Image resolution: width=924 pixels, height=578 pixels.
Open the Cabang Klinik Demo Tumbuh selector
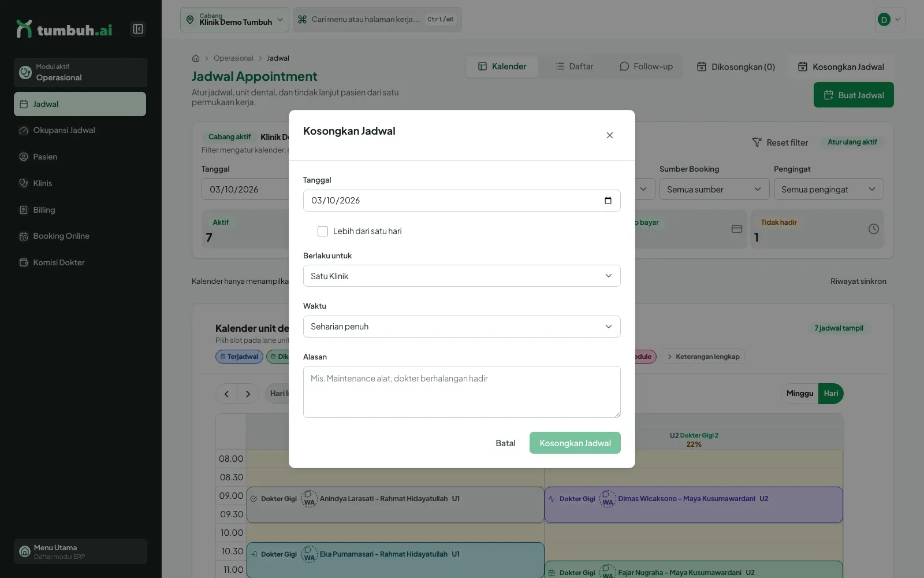[234, 20]
